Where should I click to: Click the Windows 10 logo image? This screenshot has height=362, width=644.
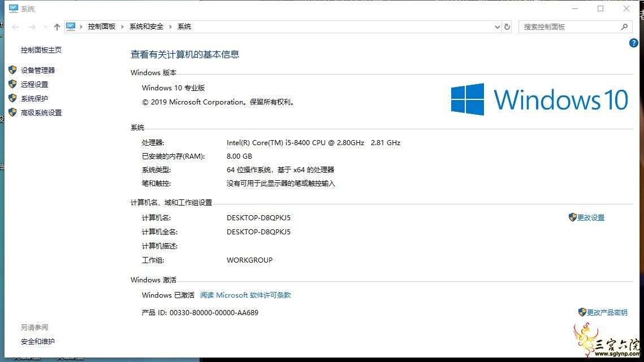point(539,99)
